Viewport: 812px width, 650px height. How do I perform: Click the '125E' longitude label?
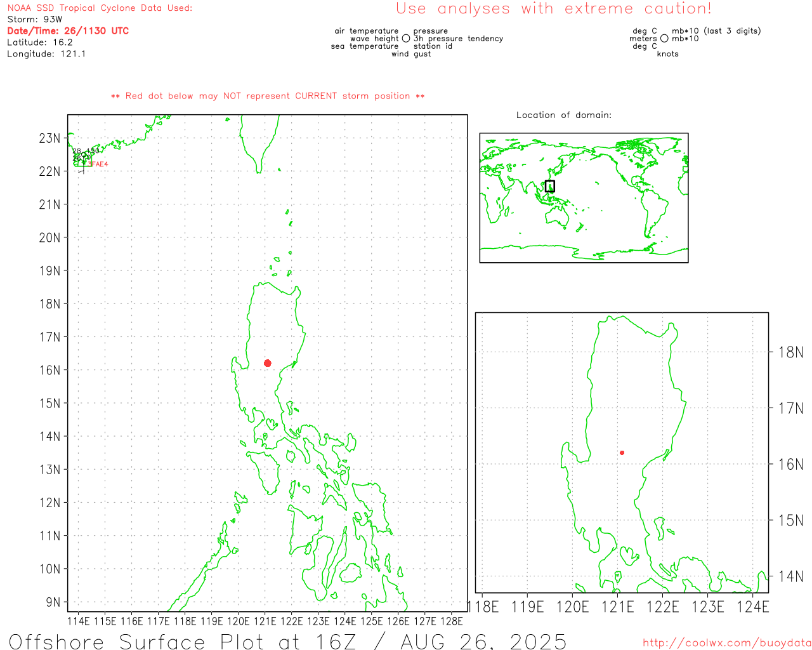click(371, 621)
